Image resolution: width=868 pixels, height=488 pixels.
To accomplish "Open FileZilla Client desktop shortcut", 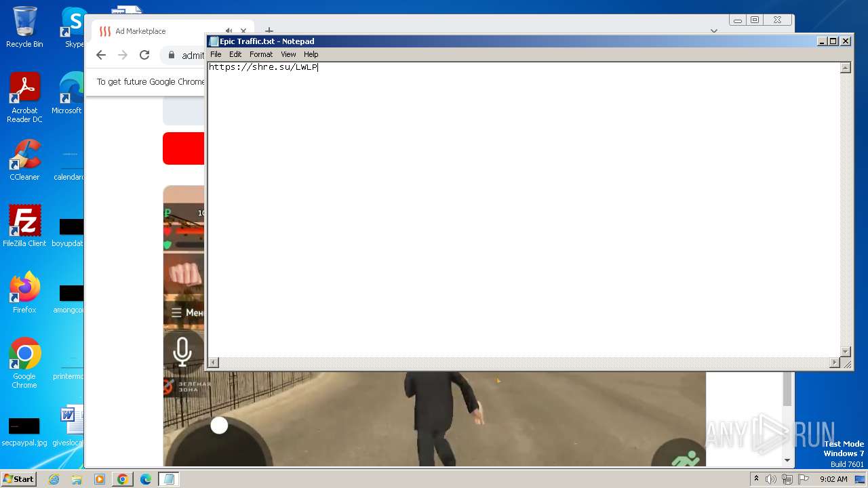I will click(x=24, y=226).
